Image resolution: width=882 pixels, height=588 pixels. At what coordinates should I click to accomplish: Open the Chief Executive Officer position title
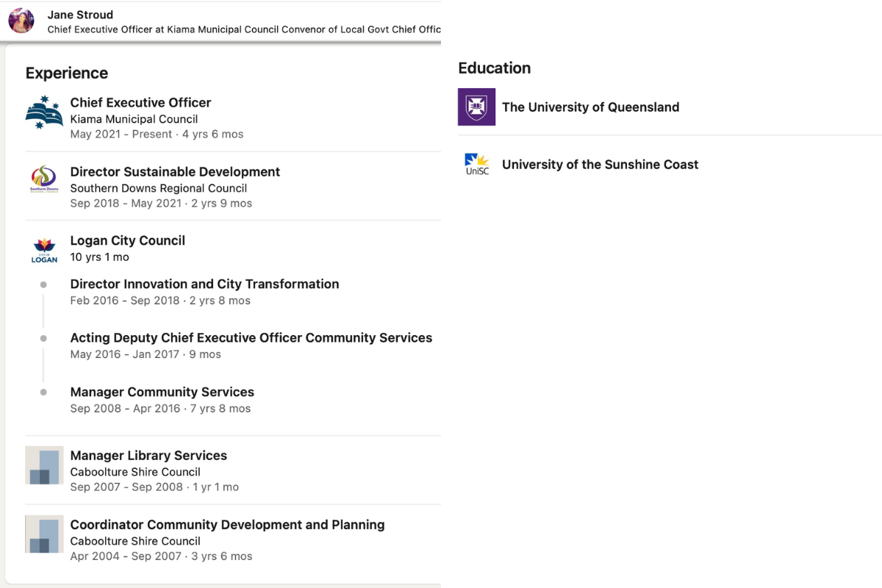click(x=140, y=102)
